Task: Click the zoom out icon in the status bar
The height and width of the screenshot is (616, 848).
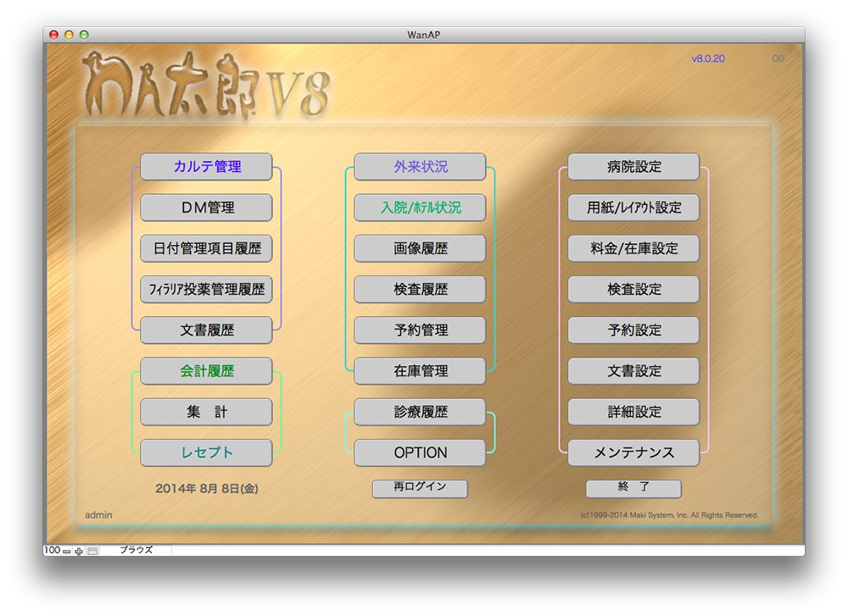Action: pos(66,551)
